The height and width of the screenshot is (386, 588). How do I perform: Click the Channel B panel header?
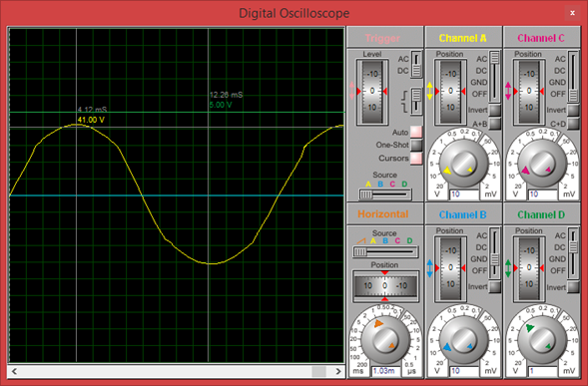[x=463, y=214]
